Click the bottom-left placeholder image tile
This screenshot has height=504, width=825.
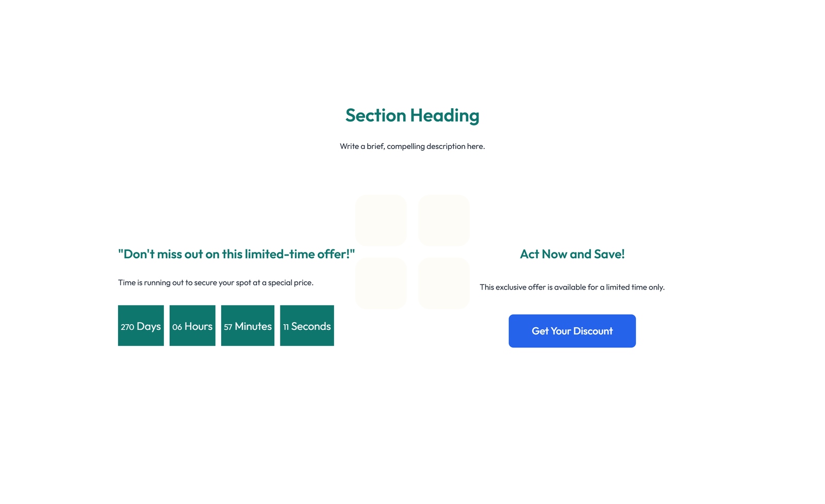click(x=381, y=283)
